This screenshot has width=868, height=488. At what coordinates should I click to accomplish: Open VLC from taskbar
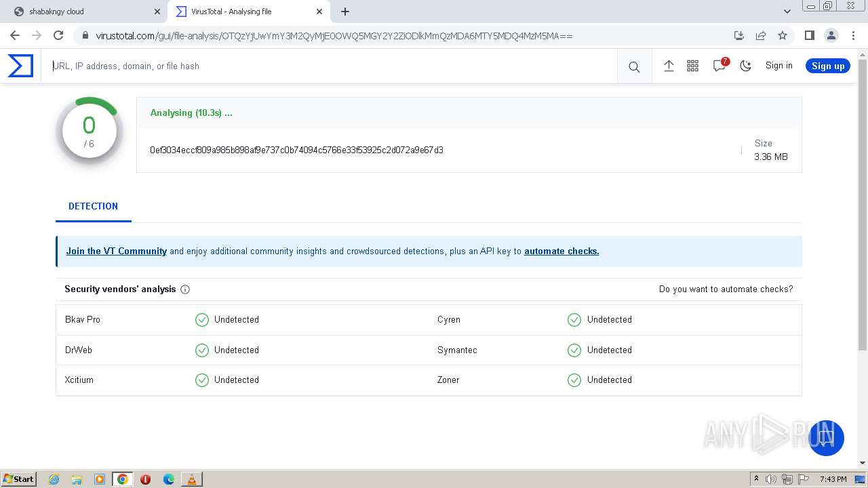[191, 479]
